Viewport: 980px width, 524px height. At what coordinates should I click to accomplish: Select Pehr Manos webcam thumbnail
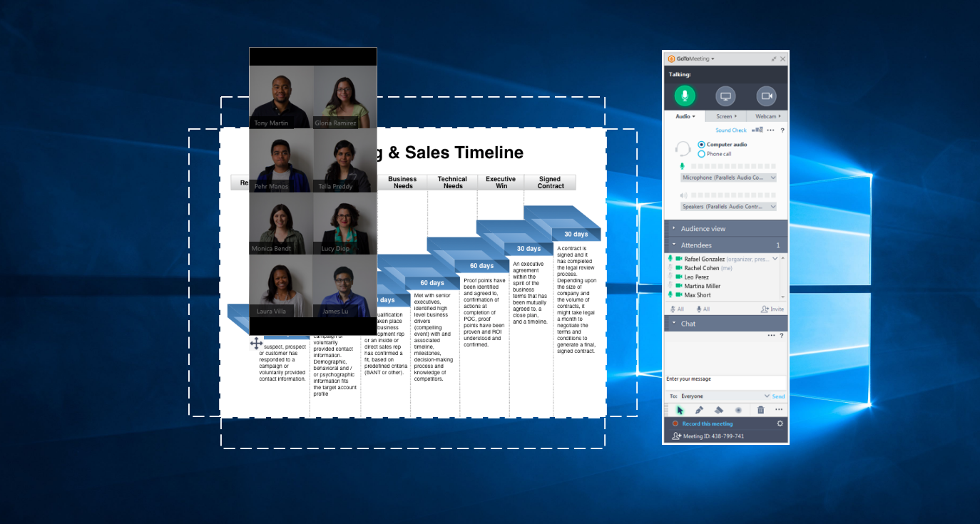click(x=281, y=160)
